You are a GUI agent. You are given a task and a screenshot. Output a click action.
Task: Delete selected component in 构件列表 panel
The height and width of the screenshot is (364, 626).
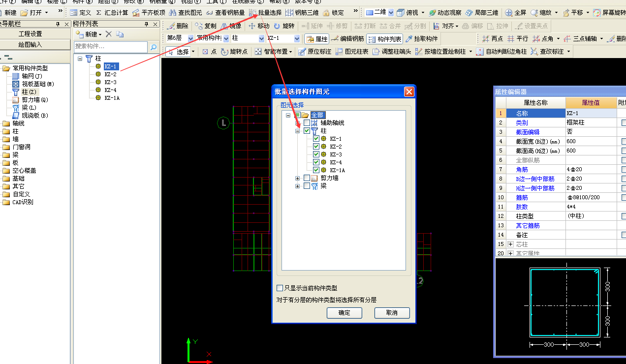tap(109, 34)
